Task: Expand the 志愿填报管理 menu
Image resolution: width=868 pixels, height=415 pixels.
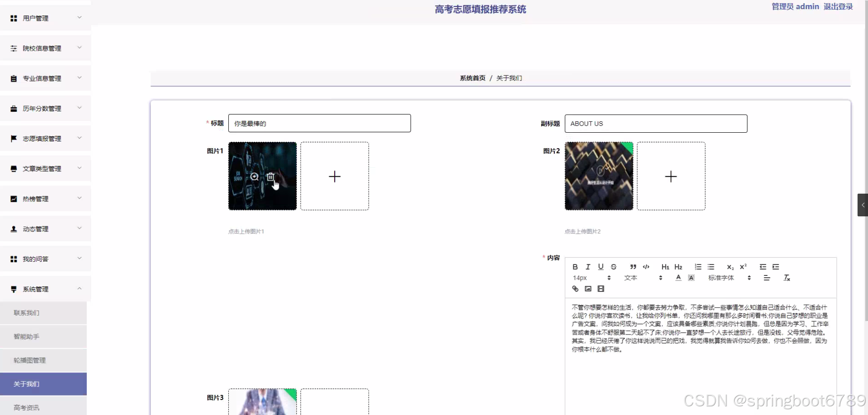Action: click(45, 138)
